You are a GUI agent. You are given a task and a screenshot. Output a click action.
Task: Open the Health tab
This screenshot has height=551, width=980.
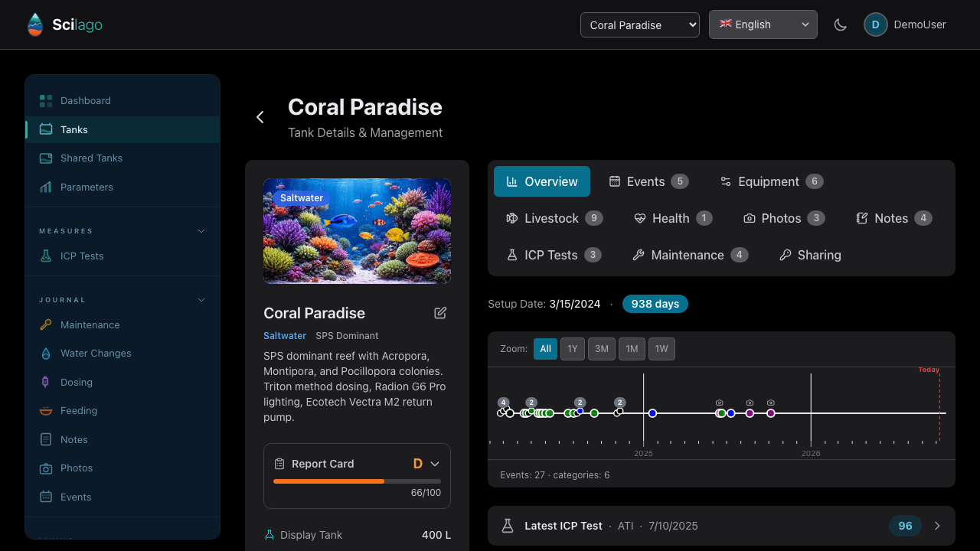pyautogui.click(x=673, y=218)
